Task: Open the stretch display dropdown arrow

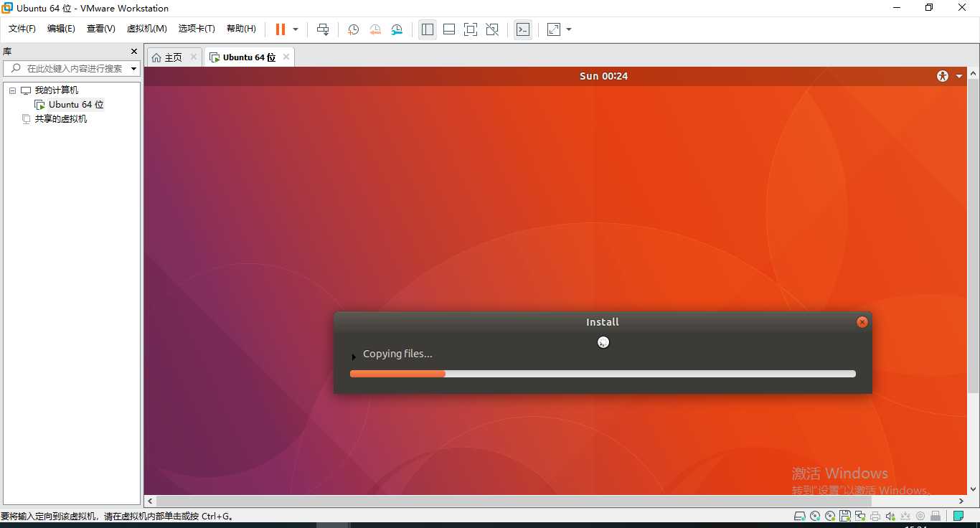Action: (x=569, y=29)
